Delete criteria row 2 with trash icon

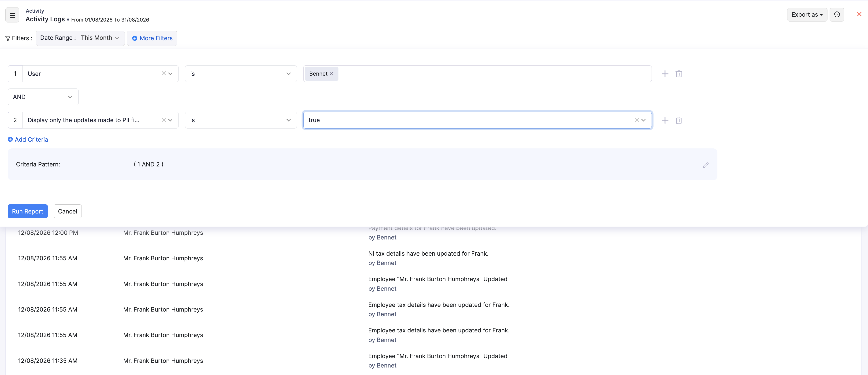click(679, 120)
